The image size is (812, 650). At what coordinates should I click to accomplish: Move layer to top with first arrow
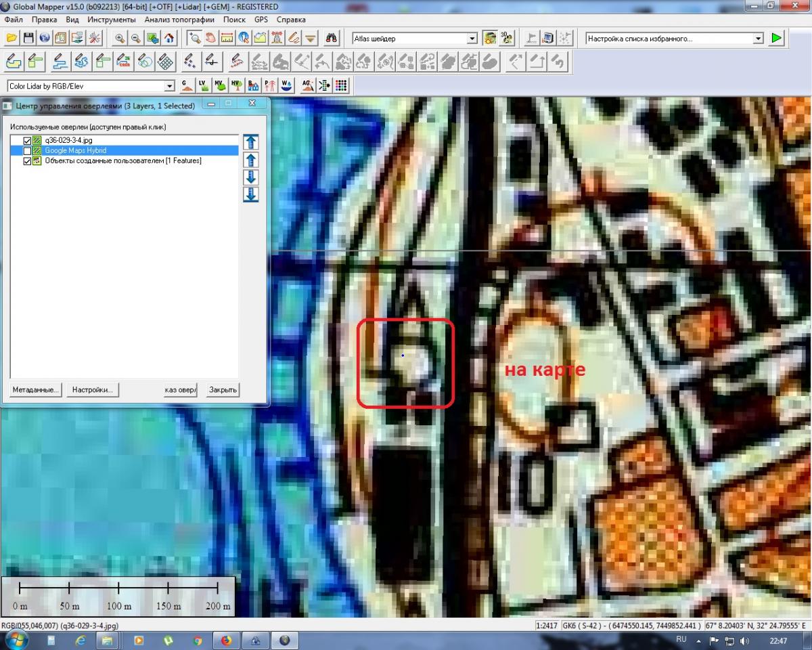(x=250, y=142)
